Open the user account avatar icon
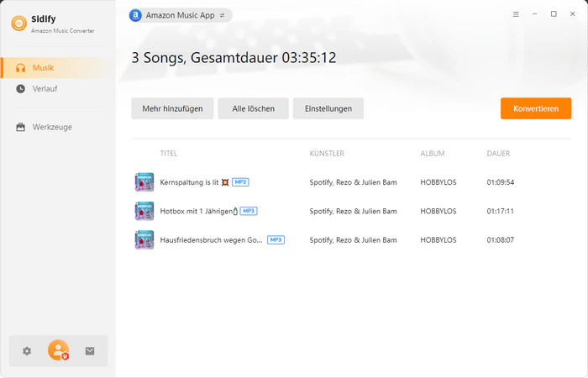This screenshot has height=378, width=588. tap(58, 350)
